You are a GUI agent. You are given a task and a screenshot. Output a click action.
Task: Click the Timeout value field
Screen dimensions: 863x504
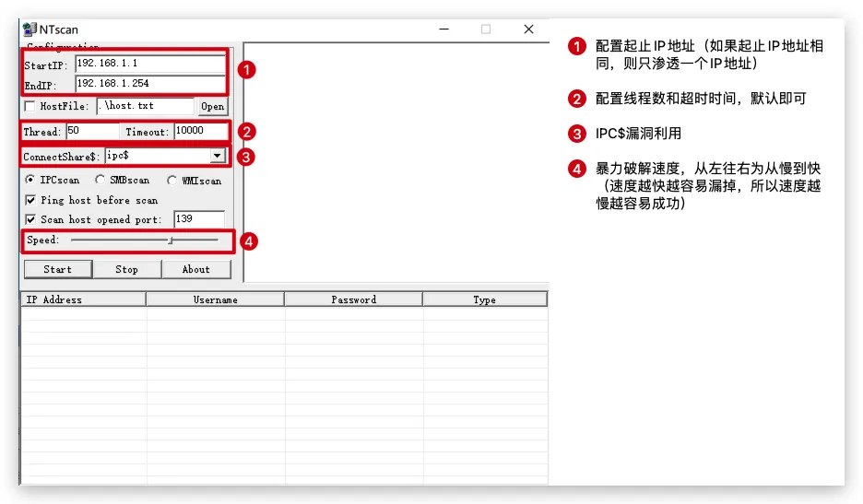pyautogui.click(x=200, y=131)
